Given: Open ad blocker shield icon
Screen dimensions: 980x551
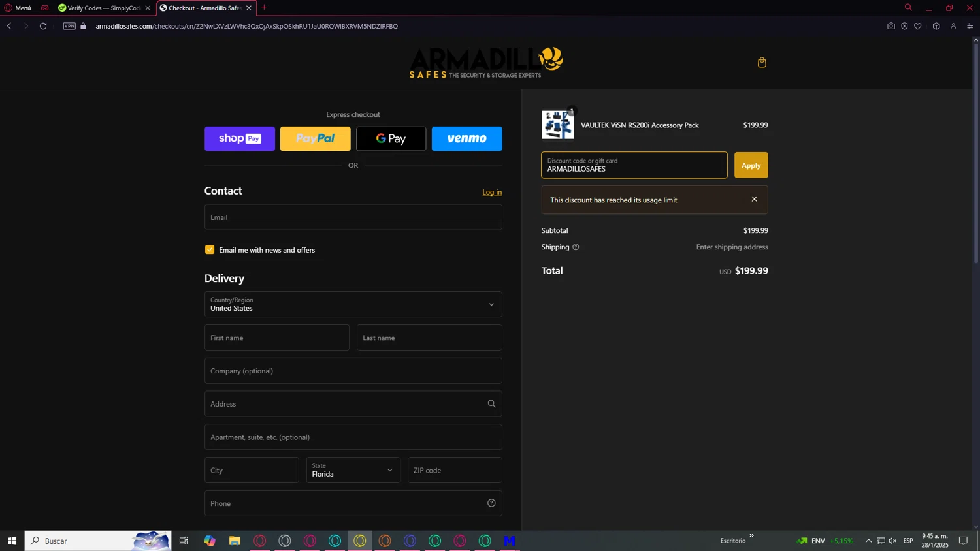Looking at the screenshot, I should click(x=904, y=26).
